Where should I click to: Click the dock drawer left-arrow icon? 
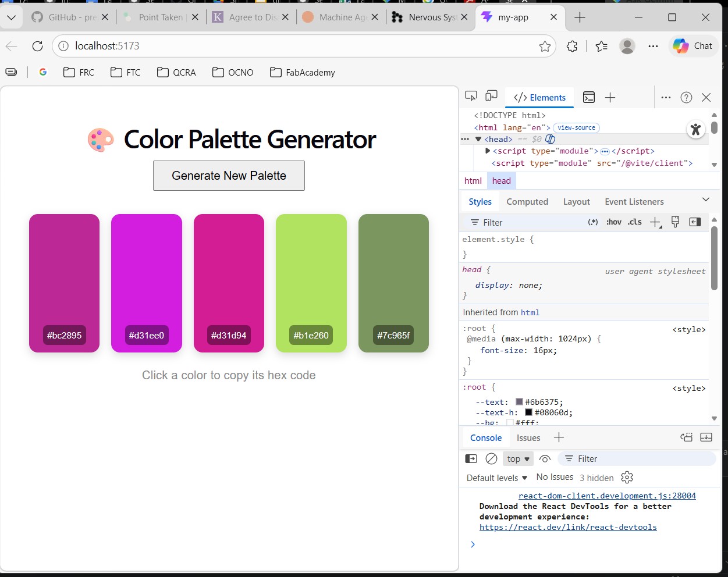[x=686, y=437]
